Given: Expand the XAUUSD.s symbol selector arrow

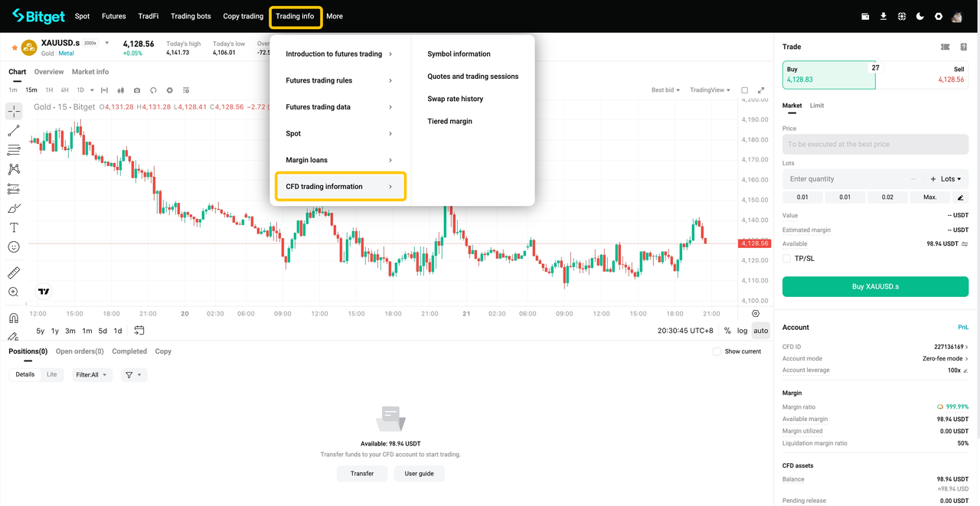Looking at the screenshot, I should point(107,43).
